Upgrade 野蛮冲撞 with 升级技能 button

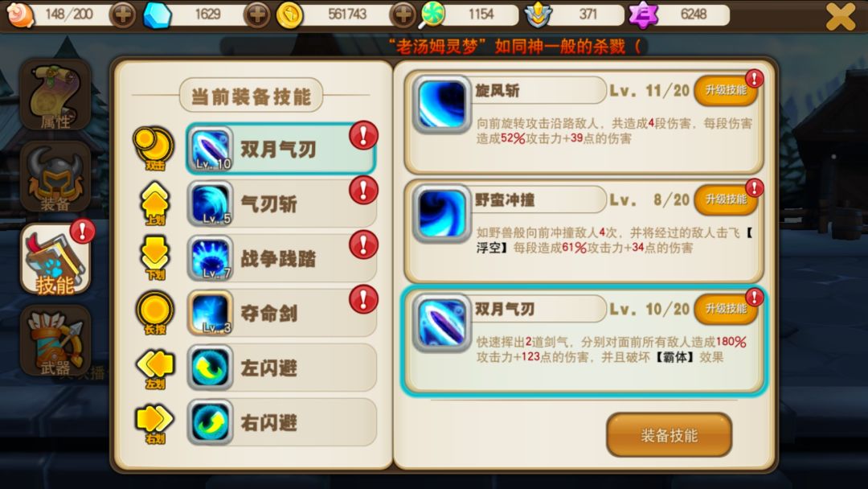tap(726, 199)
